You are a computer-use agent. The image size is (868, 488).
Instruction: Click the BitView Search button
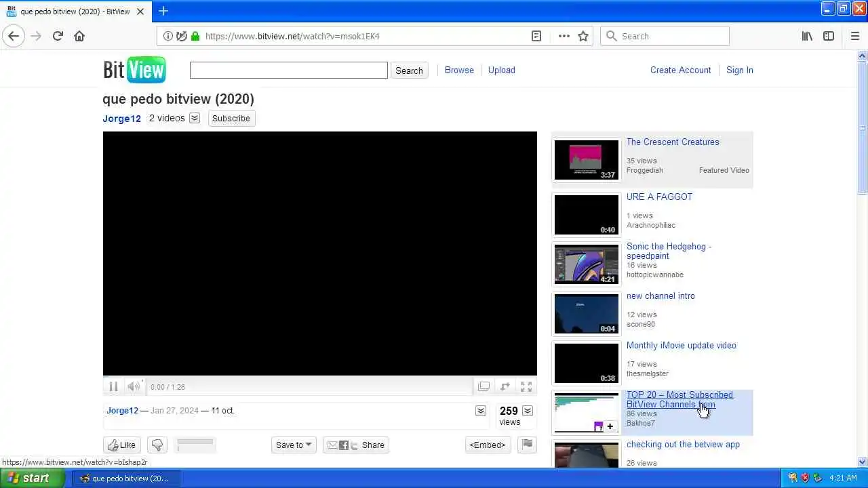[x=409, y=70]
